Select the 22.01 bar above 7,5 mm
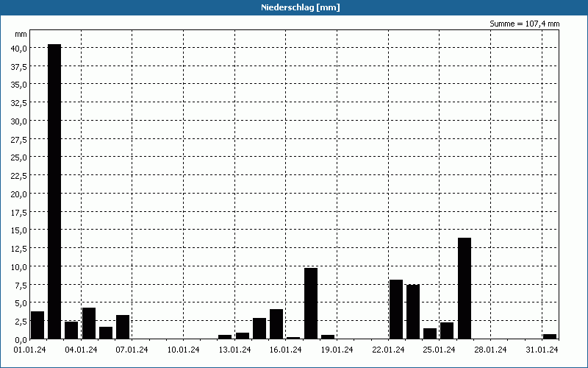Screen dimensions: 588x368 pos(396,309)
